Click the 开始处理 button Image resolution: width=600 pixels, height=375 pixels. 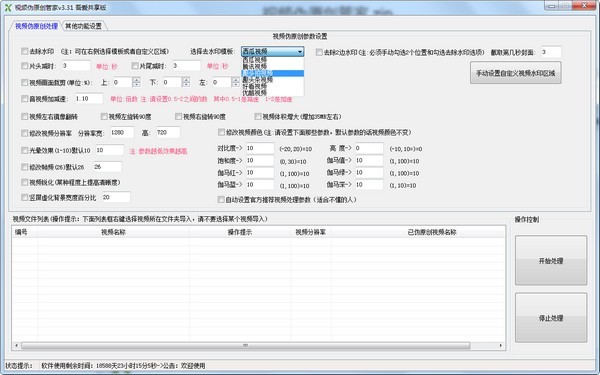click(x=551, y=261)
